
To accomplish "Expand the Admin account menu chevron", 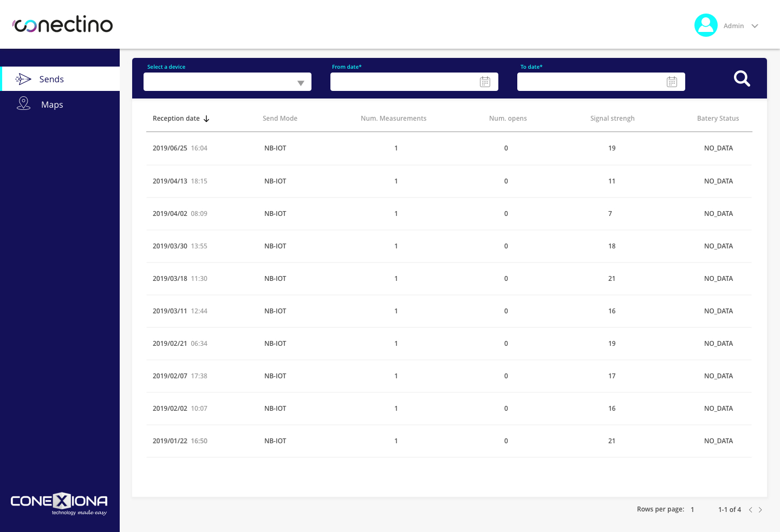I will pos(755,26).
